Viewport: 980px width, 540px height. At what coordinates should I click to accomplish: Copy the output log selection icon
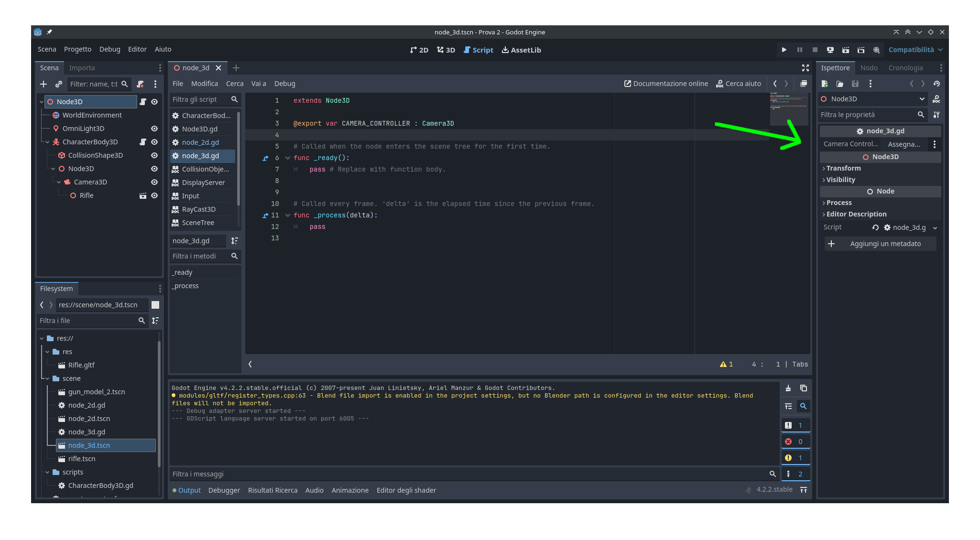pyautogui.click(x=804, y=388)
